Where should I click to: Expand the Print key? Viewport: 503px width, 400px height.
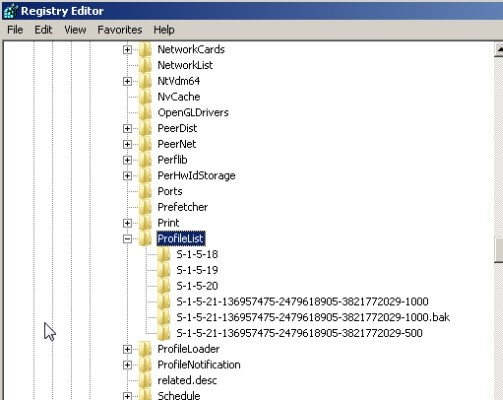127,223
